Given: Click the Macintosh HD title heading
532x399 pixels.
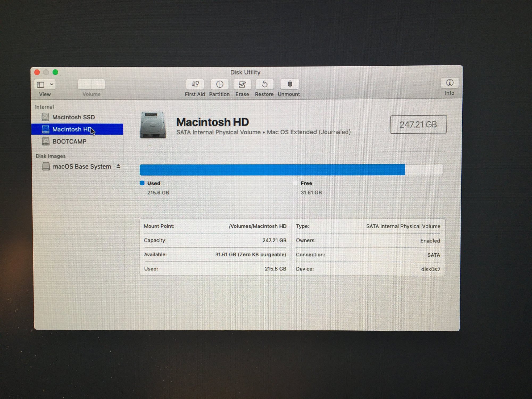Looking at the screenshot, I should (x=213, y=122).
